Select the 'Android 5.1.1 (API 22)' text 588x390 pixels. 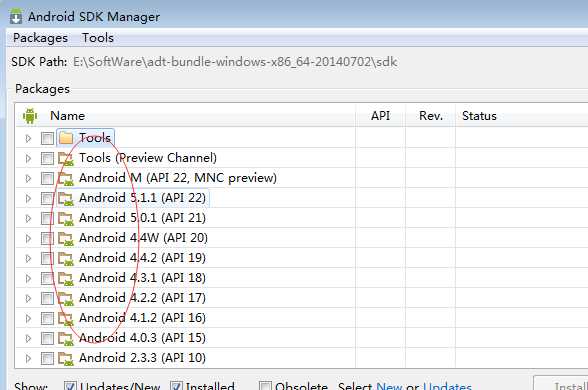pyautogui.click(x=142, y=198)
